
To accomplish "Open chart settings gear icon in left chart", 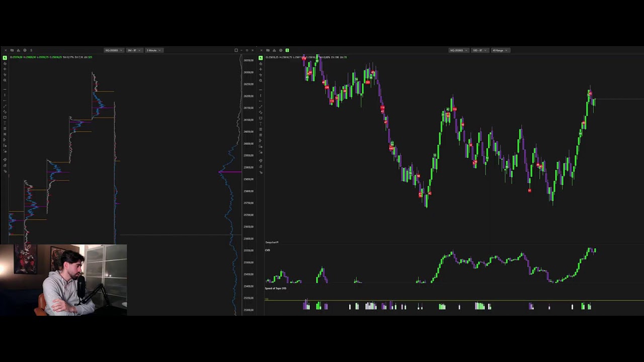I will 25,50.
